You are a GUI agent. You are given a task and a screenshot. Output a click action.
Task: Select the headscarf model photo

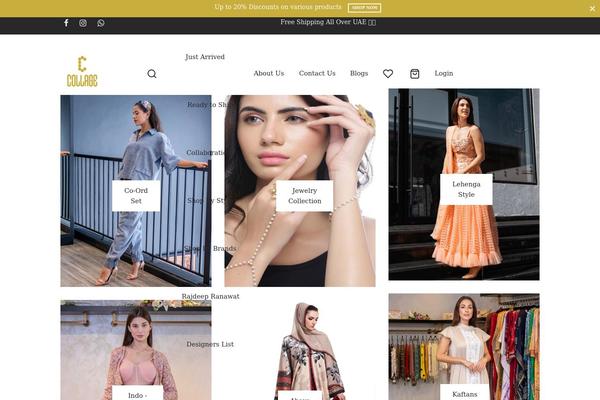click(x=300, y=350)
